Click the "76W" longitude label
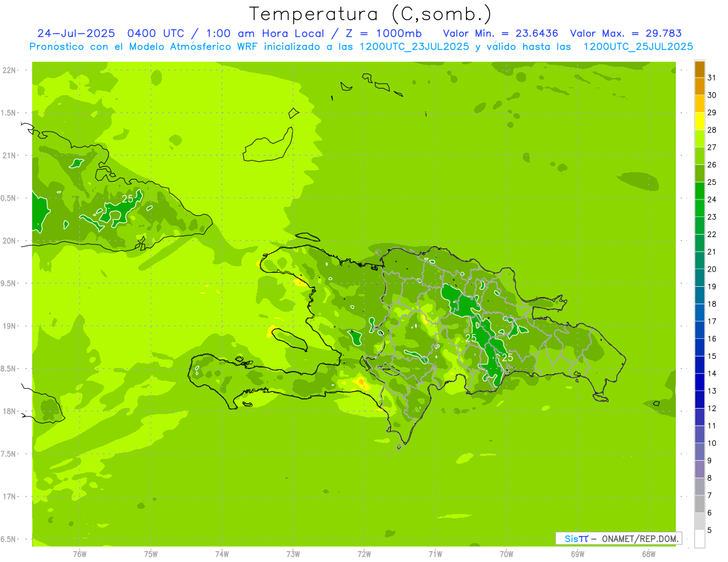Screen dimensions: 728x562 click(79, 554)
